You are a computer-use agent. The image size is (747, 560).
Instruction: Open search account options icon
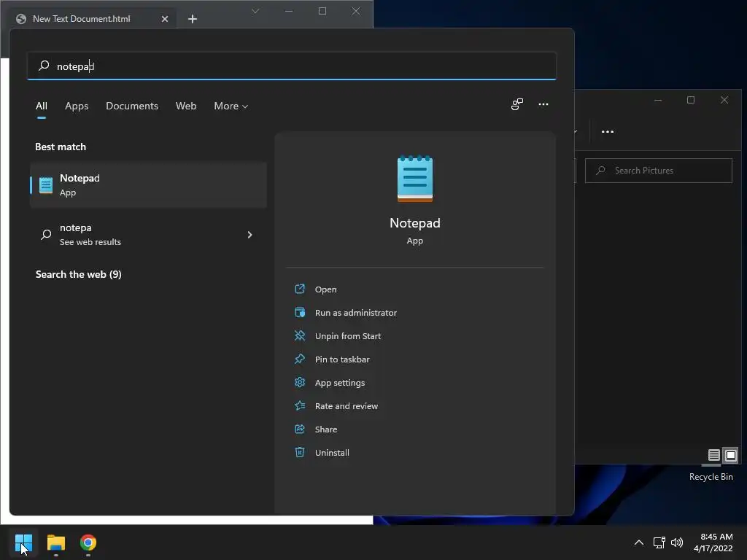coord(517,104)
